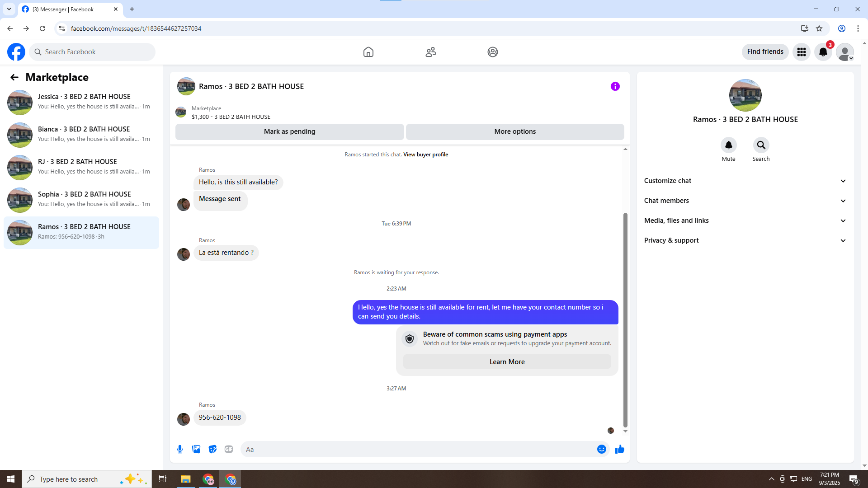
Task: Open Sophia's 3 BED 2 BATH conversation
Action: [x=81, y=200]
